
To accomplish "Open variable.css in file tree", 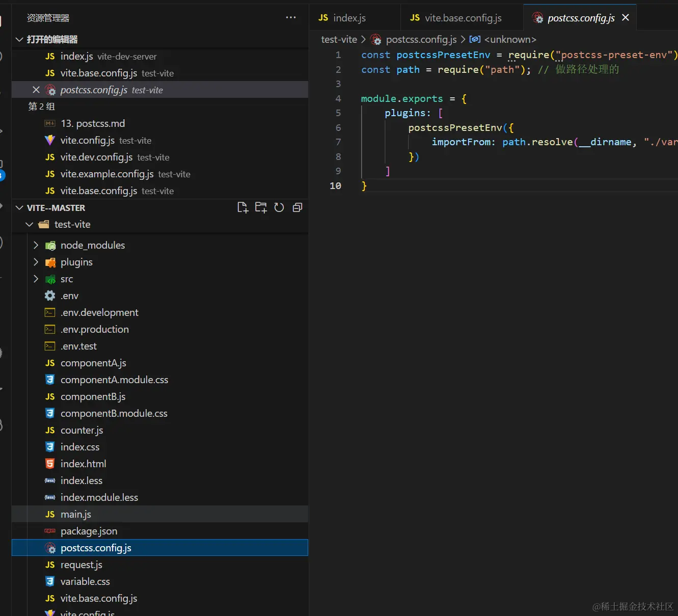I will 160,581.
